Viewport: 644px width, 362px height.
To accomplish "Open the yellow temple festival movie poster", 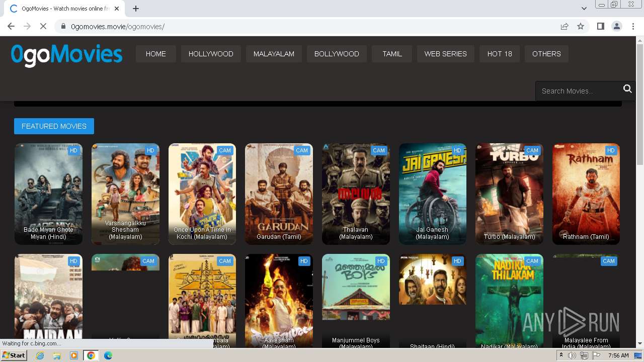I will click(x=202, y=301).
